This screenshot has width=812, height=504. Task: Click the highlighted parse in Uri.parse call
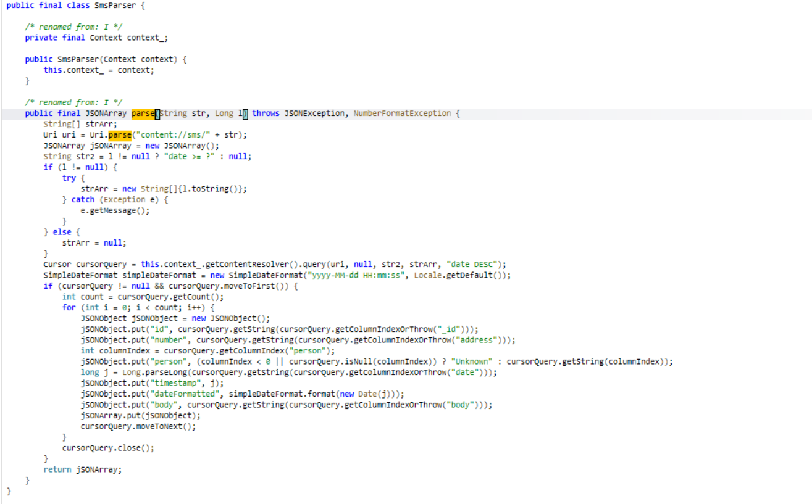click(x=120, y=135)
